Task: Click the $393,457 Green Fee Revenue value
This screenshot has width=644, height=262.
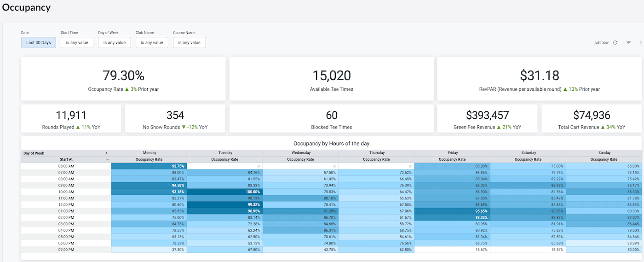Action: (x=487, y=115)
